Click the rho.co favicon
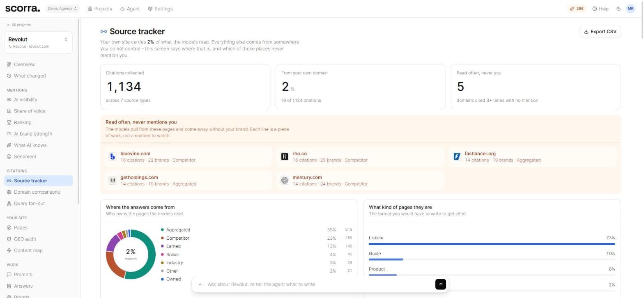Viewport: 644px width, 298px height. tap(285, 156)
